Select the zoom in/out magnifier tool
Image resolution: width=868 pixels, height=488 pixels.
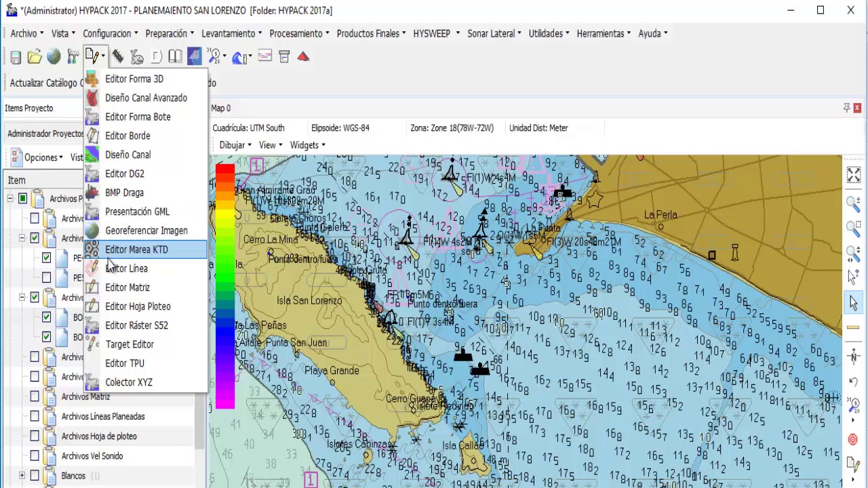tap(854, 203)
